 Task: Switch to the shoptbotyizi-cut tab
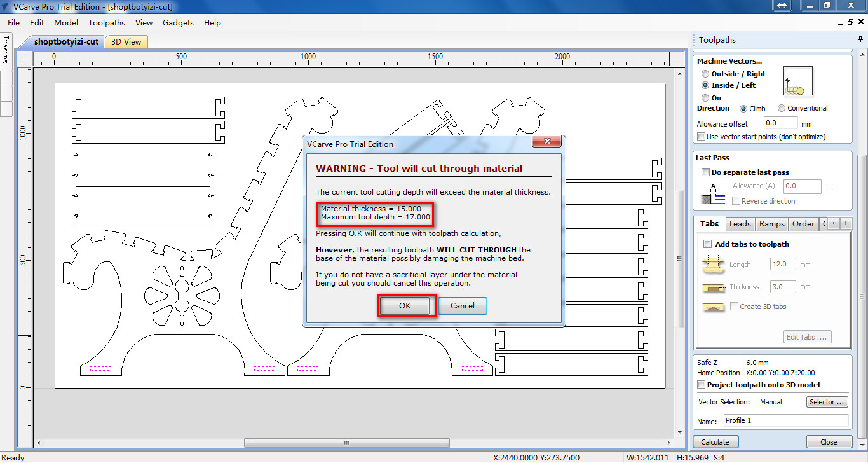pos(66,42)
